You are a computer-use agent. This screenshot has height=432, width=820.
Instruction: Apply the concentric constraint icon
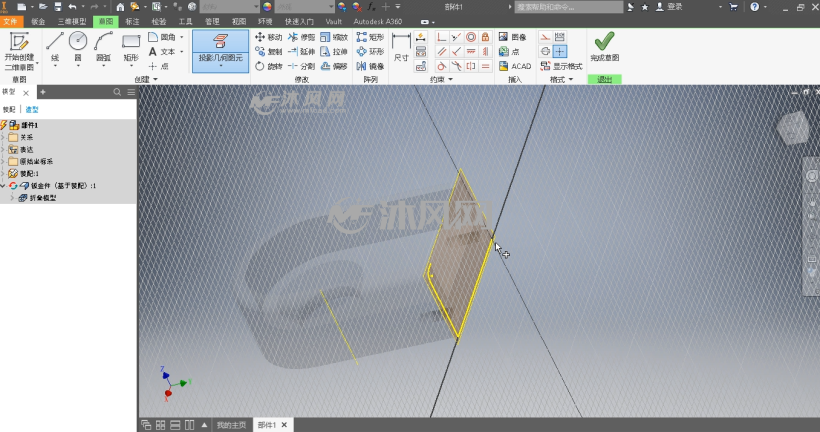click(x=471, y=37)
